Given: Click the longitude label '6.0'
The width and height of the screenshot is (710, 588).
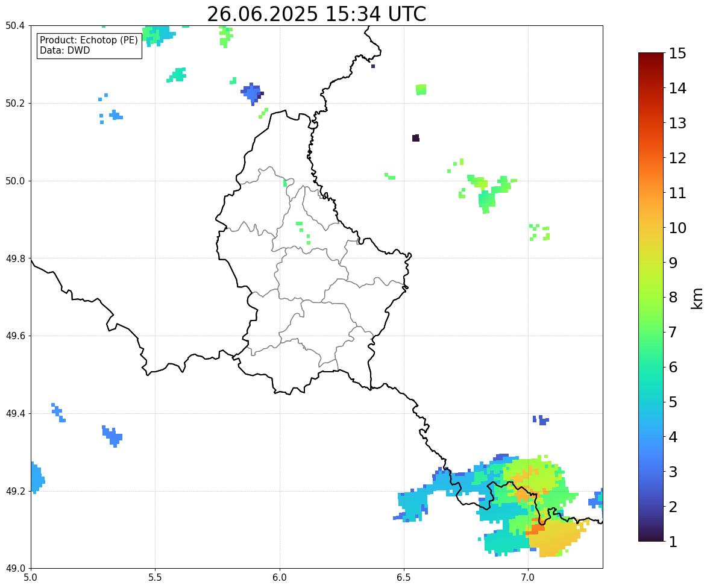Looking at the screenshot, I should [280, 578].
